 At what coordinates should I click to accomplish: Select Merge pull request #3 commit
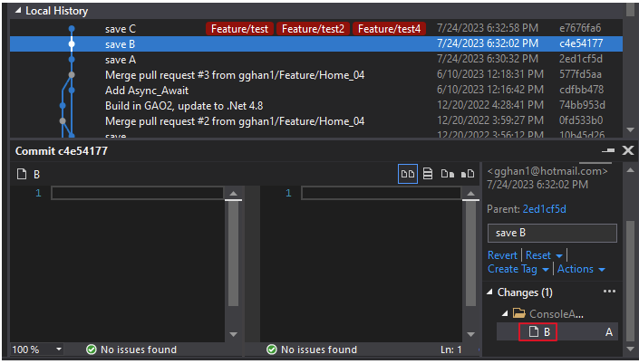coord(316,75)
